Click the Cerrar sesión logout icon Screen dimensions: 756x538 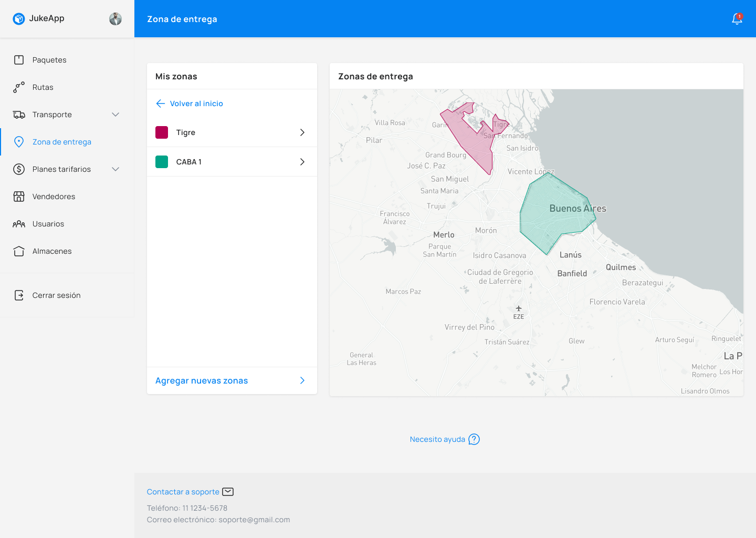tap(19, 295)
